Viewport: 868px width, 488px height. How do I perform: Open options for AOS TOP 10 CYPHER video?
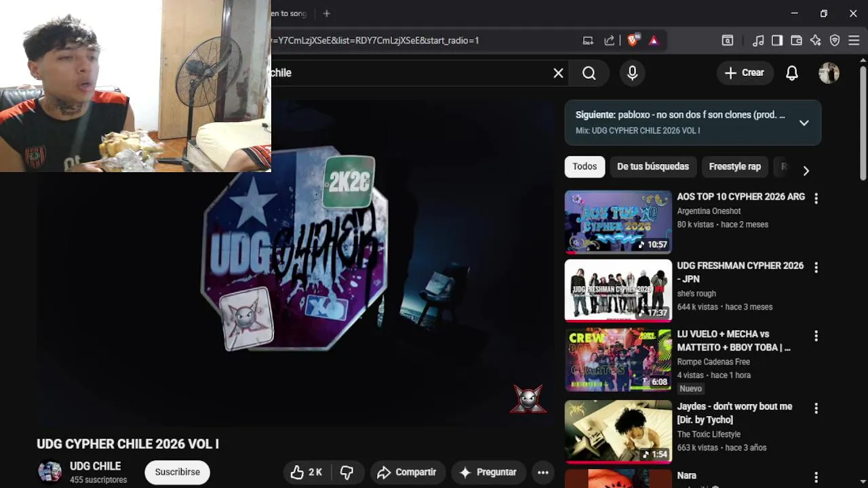point(816,199)
